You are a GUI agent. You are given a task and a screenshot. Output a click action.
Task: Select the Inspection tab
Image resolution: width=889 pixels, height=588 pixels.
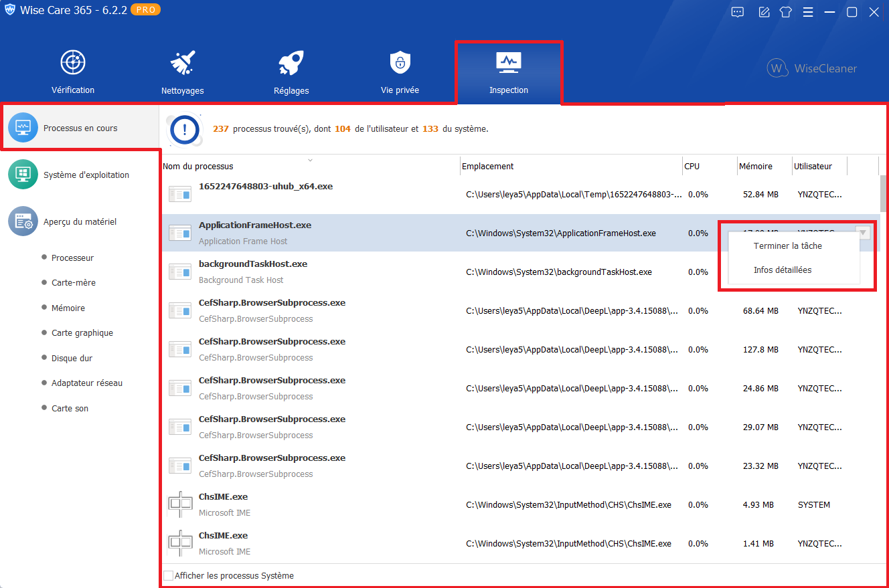(x=509, y=72)
